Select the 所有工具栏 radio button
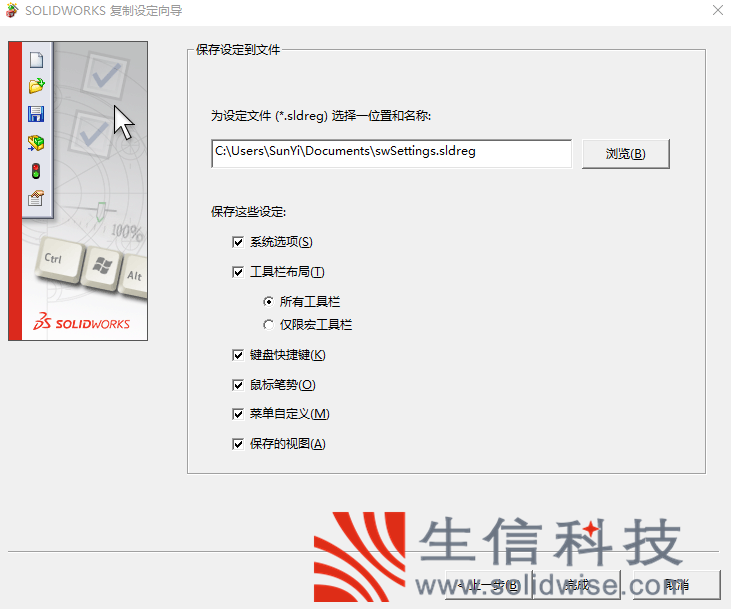Image resolution: width=731 pixels, height=609 pixels. tap(268, 301)
